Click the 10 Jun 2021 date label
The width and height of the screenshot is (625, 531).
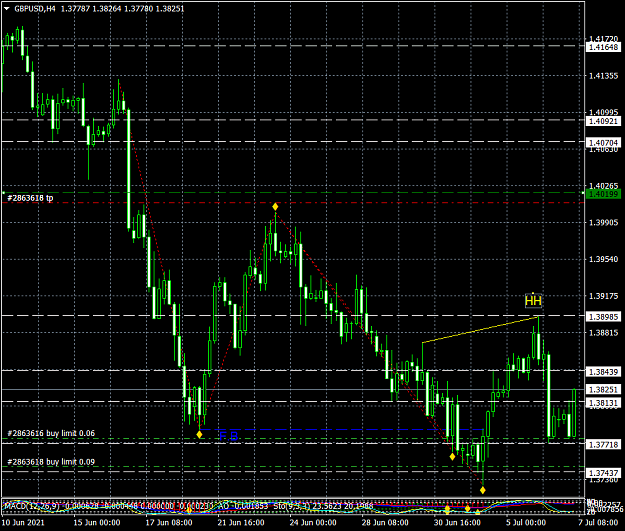[x=23, y=523]
